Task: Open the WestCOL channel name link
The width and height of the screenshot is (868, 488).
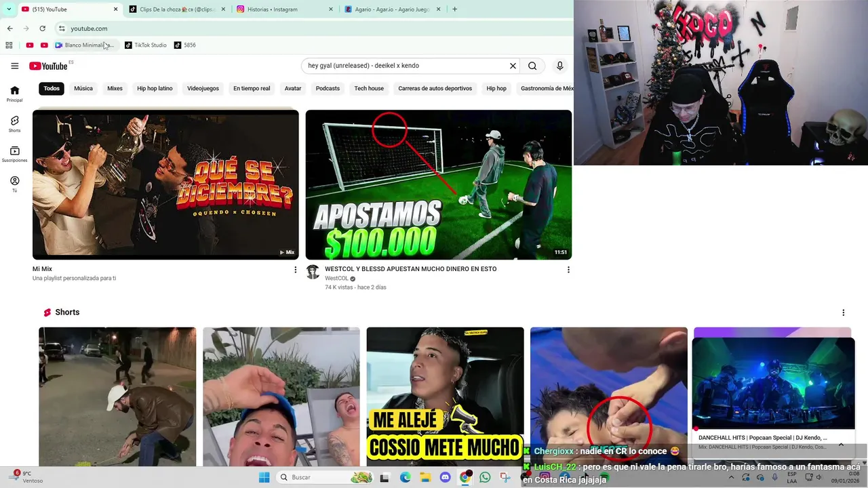Action: pyautogui.click(x=336, y=279)
